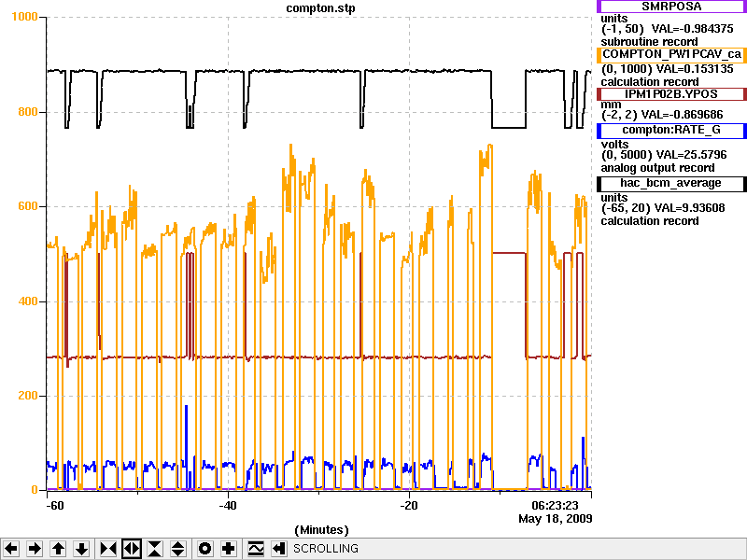Click the -40 tick label on time axis
The image size is (747, 560).
[x=227, y=505]
